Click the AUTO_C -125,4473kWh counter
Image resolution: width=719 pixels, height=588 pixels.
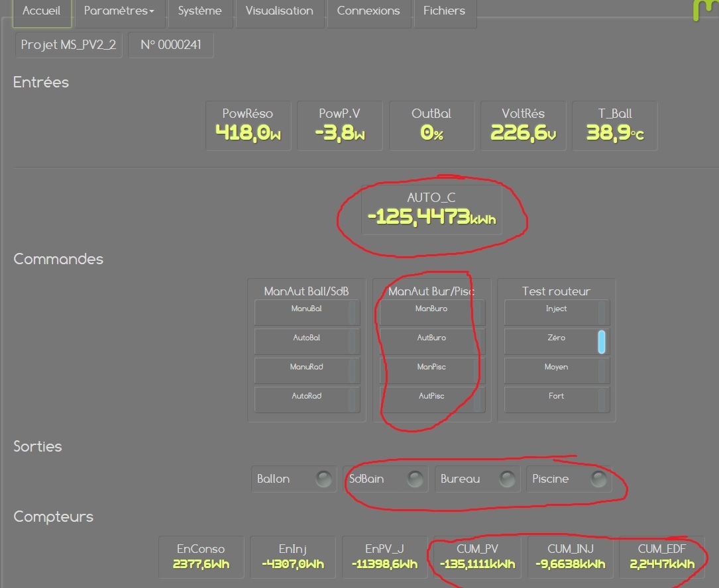click(431, 210)
